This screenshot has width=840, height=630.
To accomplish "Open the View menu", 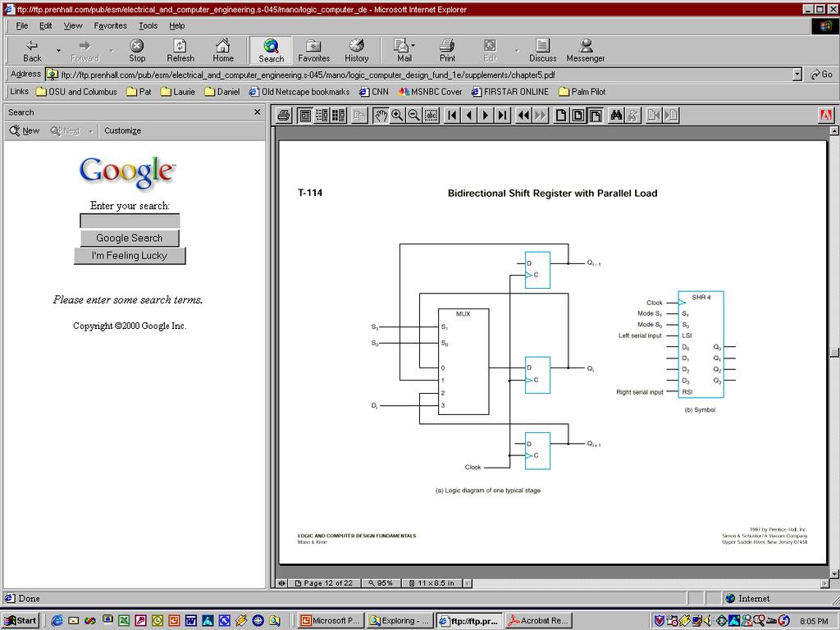I will [73, 25].
